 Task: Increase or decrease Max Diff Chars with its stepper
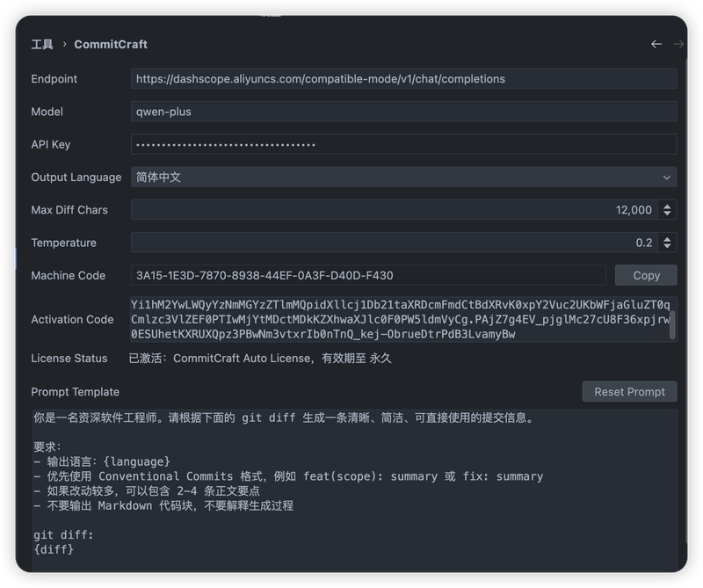[667, 210]
